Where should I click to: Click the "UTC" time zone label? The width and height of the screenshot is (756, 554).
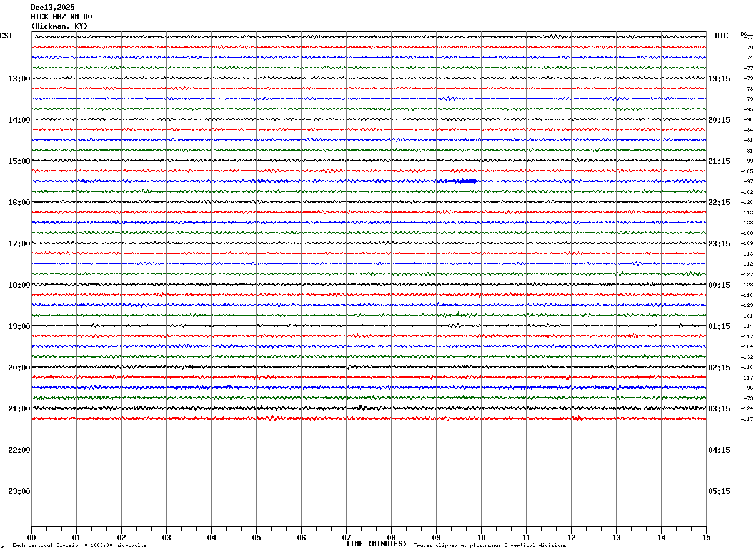[722, 36]
